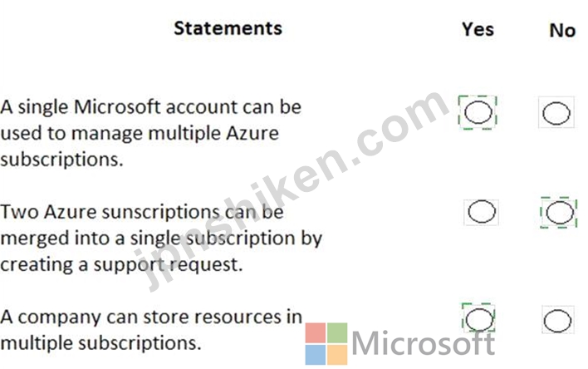The width and height of the screenshot is (588, 369).
Task: Click the two Azure sunscriptions statement text
Action: tap(161, 238)
